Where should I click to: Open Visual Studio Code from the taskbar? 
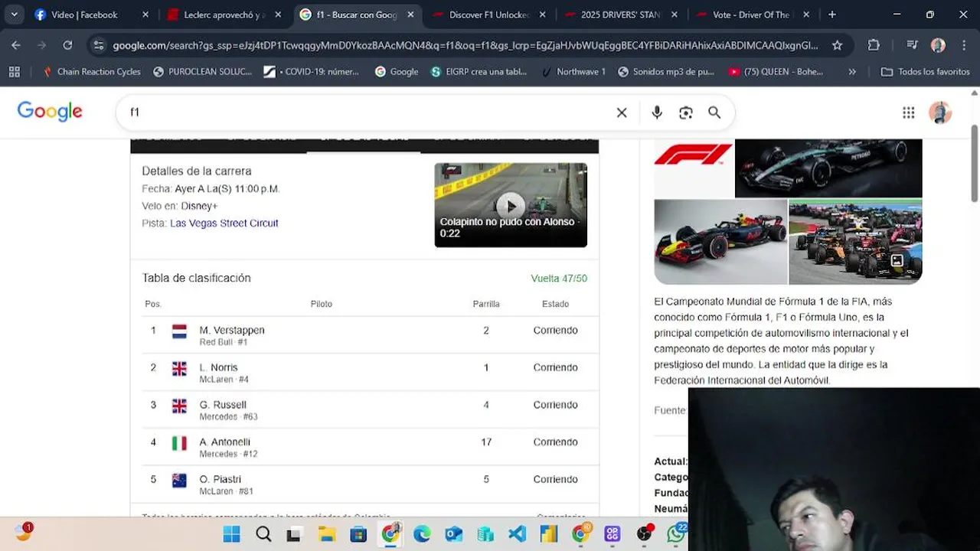[x=517, y=534]
